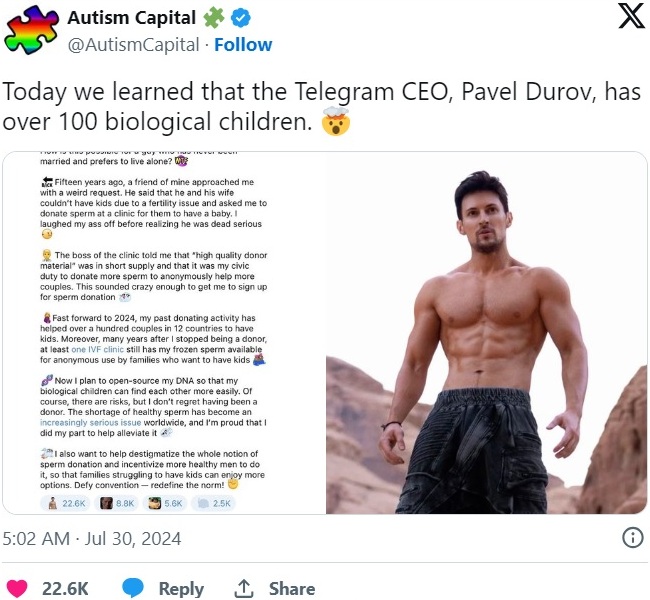Open the tweet info icon
Image resolution: width=650 pixels, height=600 pixels.
pyautogui.click(x=632, y=538)
